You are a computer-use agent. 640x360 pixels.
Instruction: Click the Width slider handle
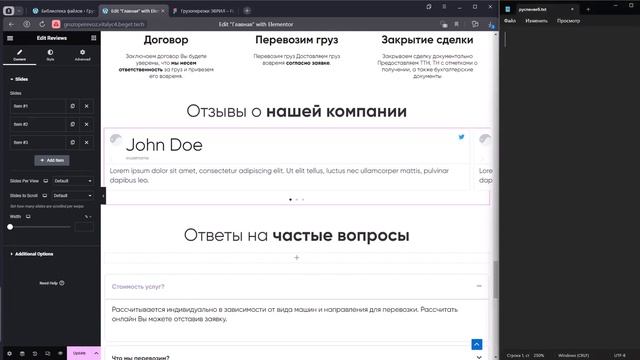(10, 227)
